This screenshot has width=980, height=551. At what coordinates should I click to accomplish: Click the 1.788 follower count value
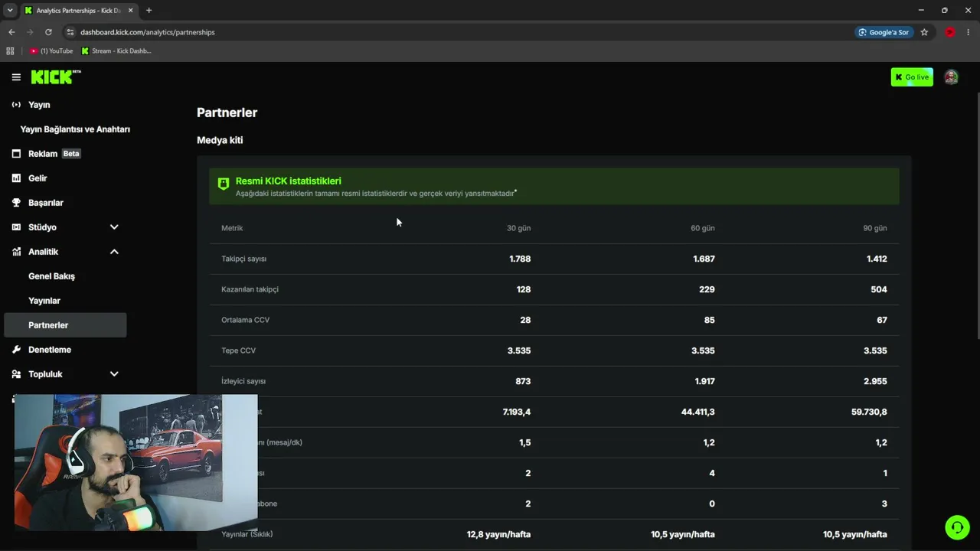[520, 259]
